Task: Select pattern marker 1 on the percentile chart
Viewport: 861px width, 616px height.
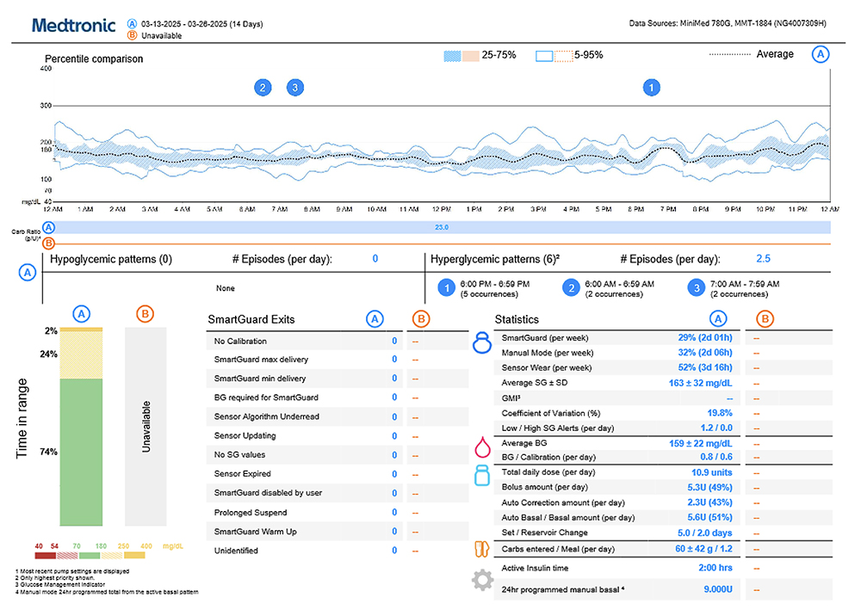Action: (653, 87)
